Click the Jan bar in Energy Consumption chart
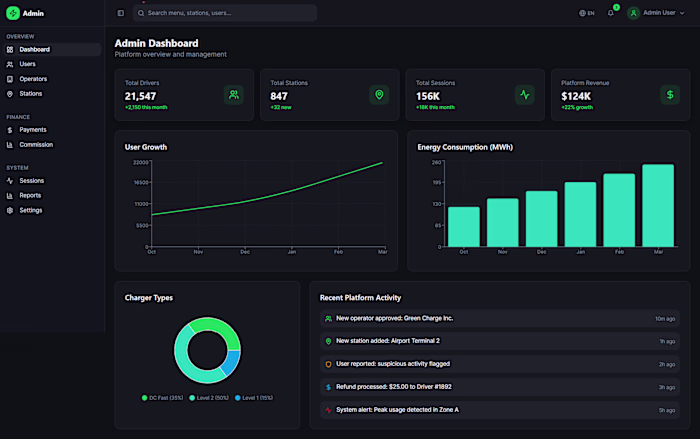Screen dimensions: 700x439 coord(580,214)
